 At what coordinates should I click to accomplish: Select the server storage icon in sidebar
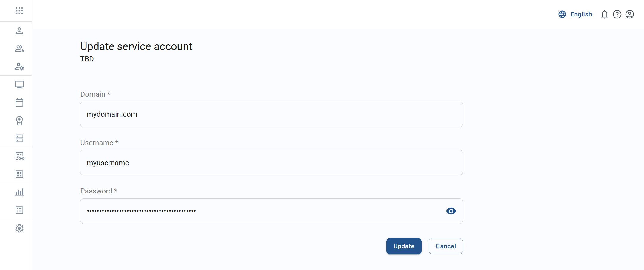click(20, 138)
